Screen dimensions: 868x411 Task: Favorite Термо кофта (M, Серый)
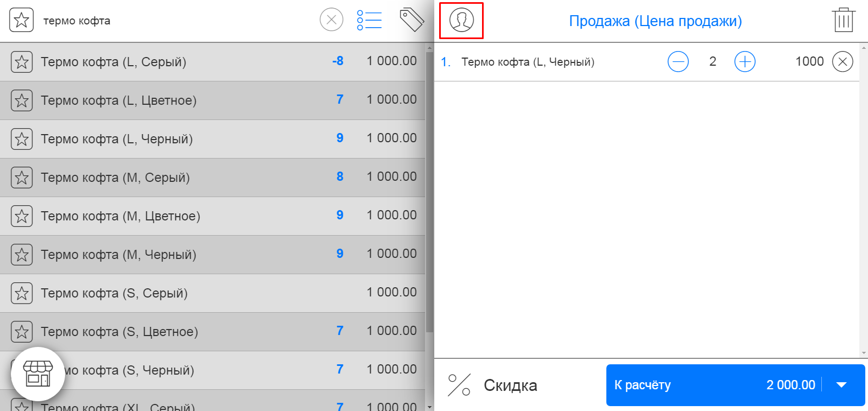click(x=22, y=178)
